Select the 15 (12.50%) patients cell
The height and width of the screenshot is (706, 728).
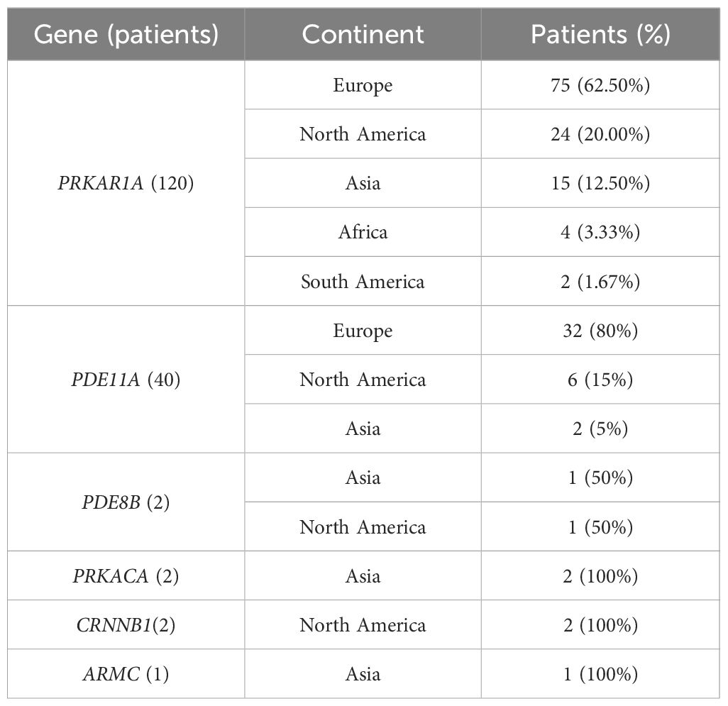click(x=600, y=183)
